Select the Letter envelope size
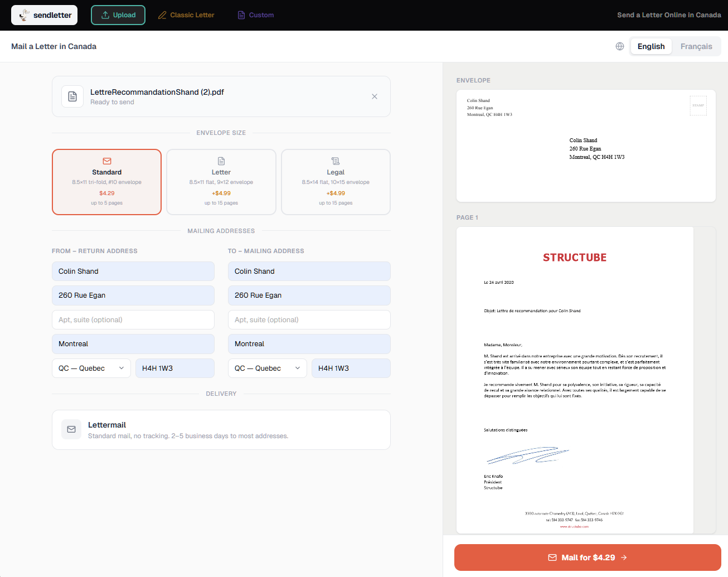Viewport: 728px width, 577px height. click(221, 182)
